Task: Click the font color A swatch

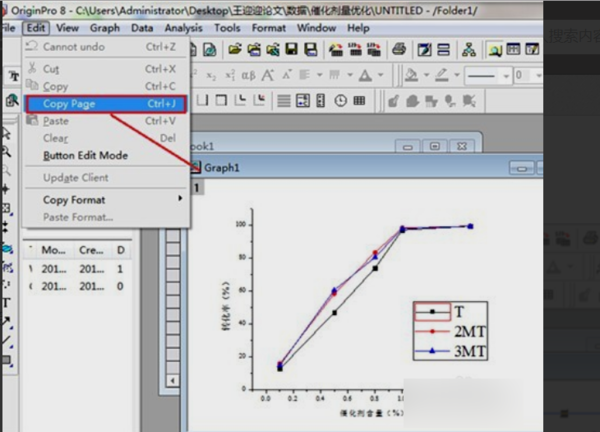Action: tap(365, 75)
